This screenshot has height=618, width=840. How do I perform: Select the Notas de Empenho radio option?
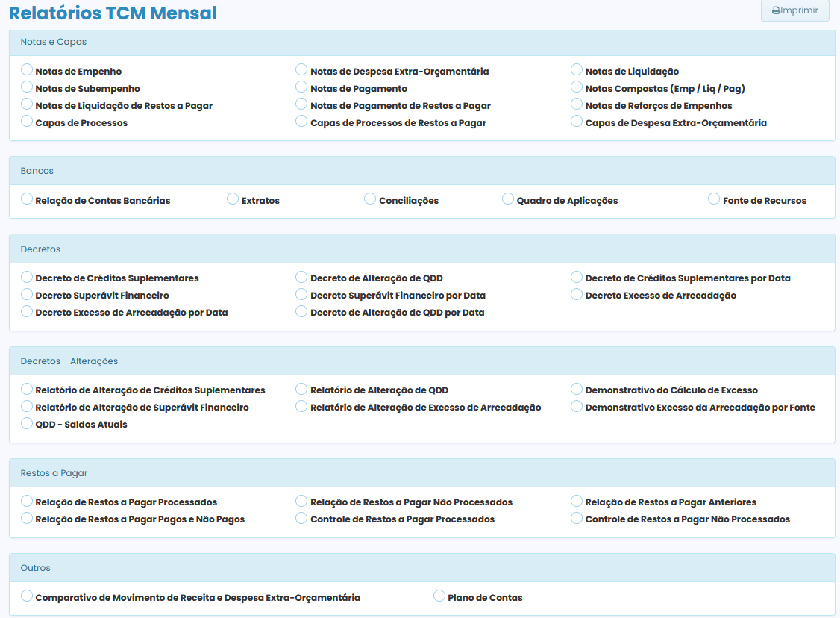click(27, 69)
